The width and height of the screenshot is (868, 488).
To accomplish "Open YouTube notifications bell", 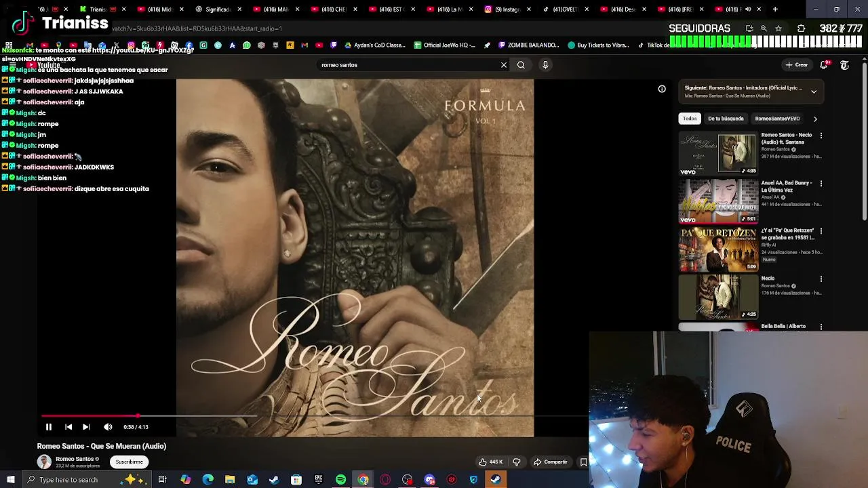I will point(824,65).
